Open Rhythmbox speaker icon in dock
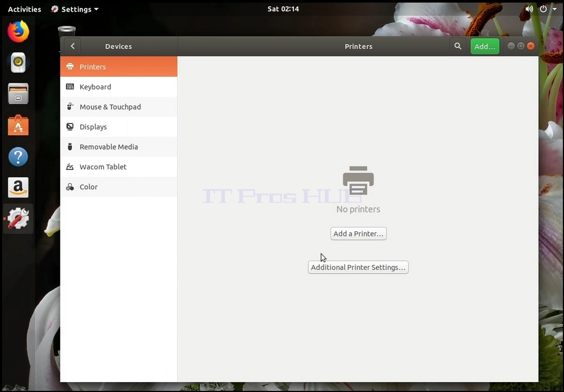Image resolution: width=564 pixels, height=392 pixels. (18, 63)
